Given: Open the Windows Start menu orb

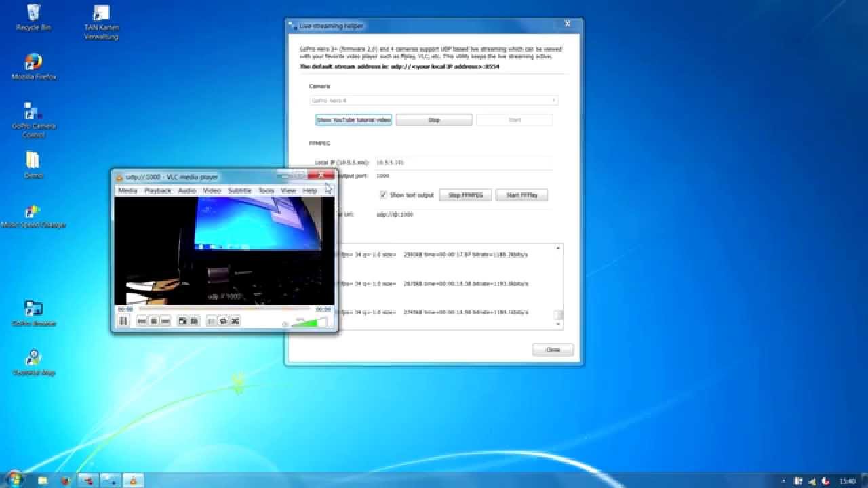Looking at the screenshot, I should click(x=14, y=479).
